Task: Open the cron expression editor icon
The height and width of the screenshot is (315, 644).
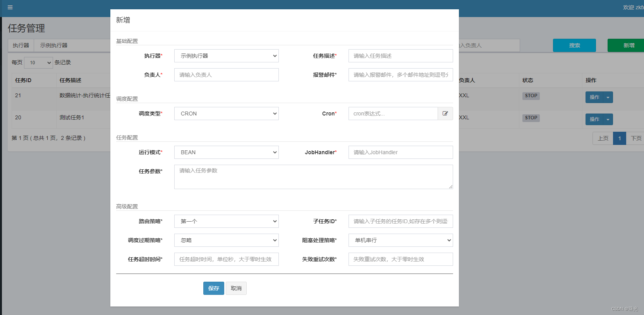Action: (x=445, y=114)
